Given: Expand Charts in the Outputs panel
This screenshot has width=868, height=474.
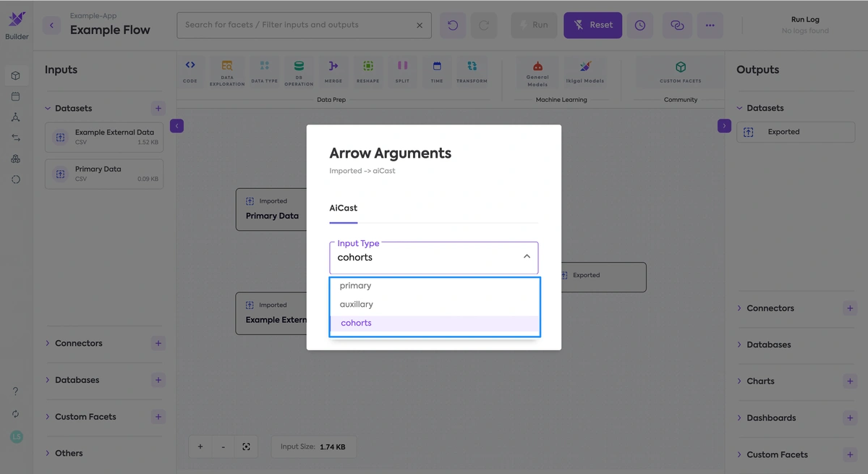Looking at the screenshot, I should (739, 381).
